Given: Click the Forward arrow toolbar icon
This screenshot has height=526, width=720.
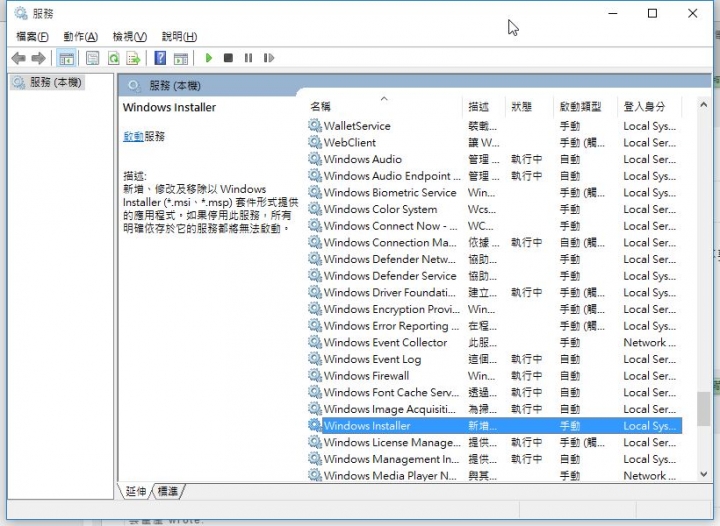Looking at the screenshot, I should (38, 58).
